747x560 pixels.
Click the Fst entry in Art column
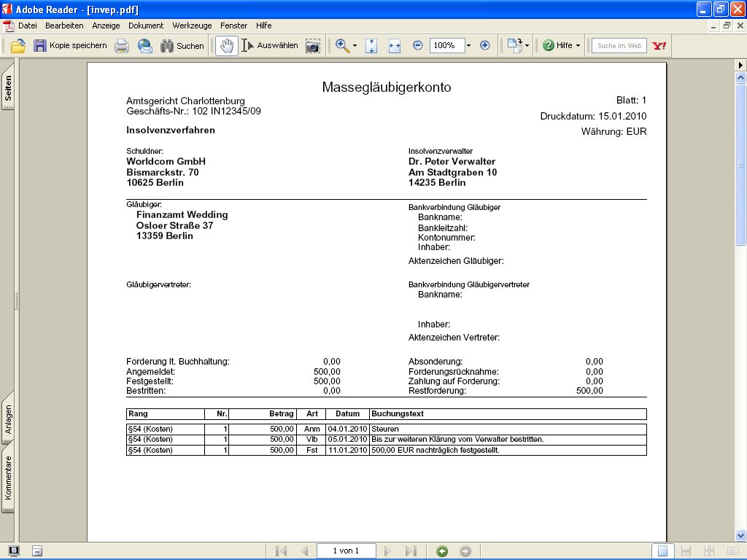pyautogui.click(x=311, y=450)
